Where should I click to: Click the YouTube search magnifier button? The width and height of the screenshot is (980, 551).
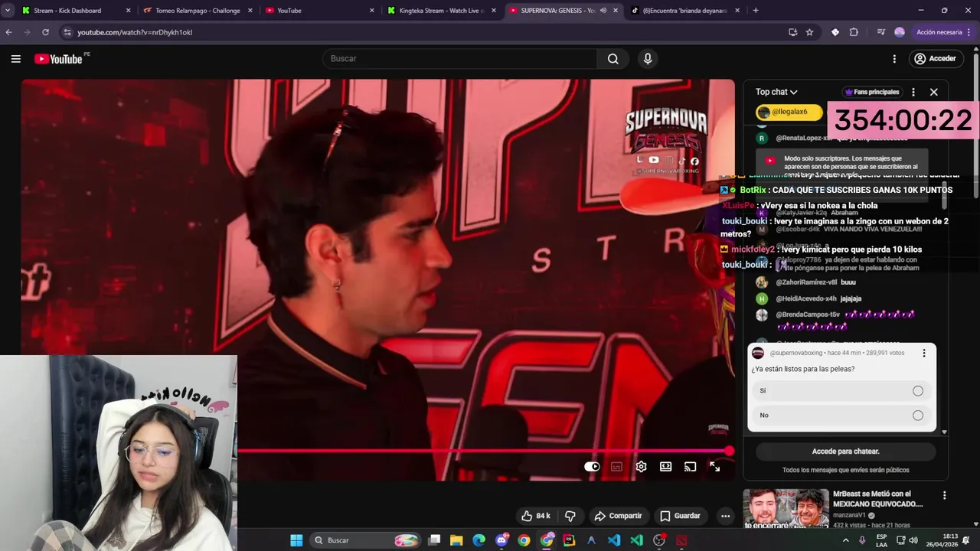pos(612,59)
